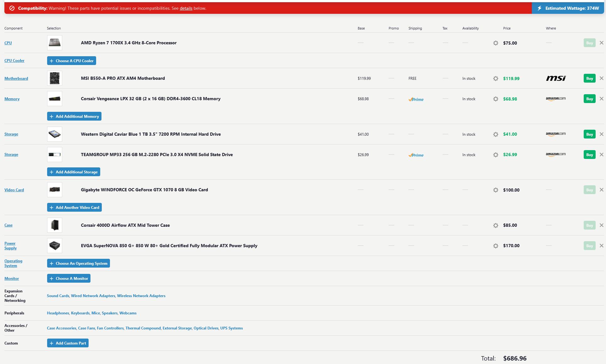Open the TEAMGROUP SSD thumbnail image
This screenshot has height=364, width=606.
[x=55, y=155]
